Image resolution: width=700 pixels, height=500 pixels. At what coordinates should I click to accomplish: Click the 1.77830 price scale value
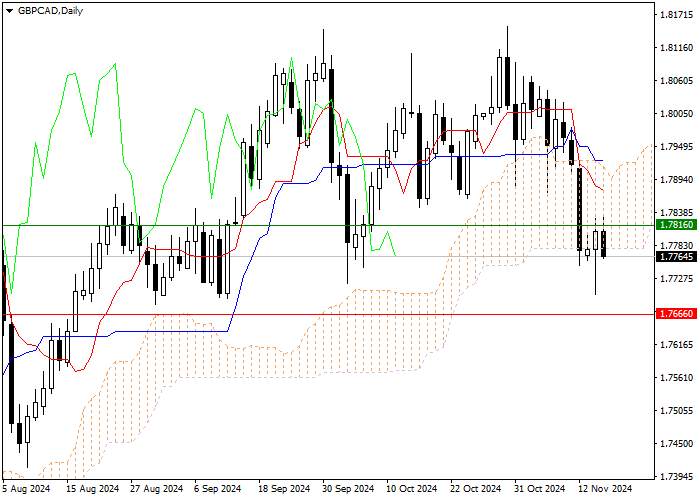coord(676,246)
